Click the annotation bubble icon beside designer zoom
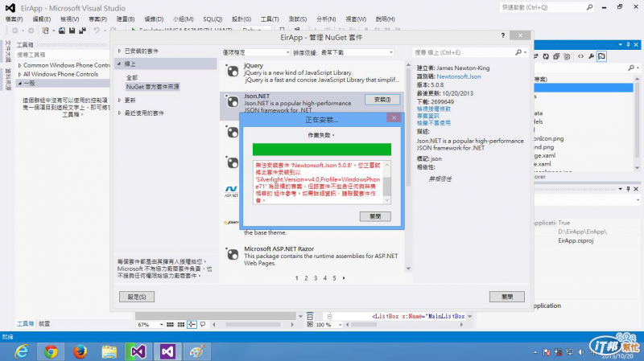The height and width of the screenshot is (361, 644). (x=203, y=325)
